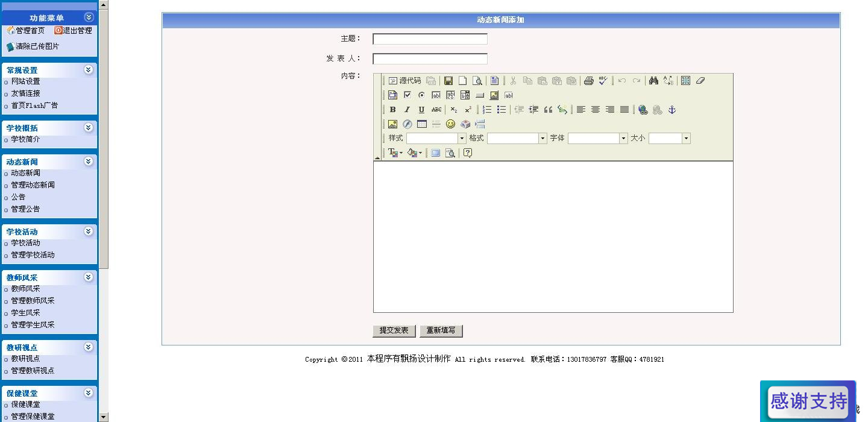The image size is (868, 422).
Task: Apply blockquote formatting
Action: click(x=548, y=110)
